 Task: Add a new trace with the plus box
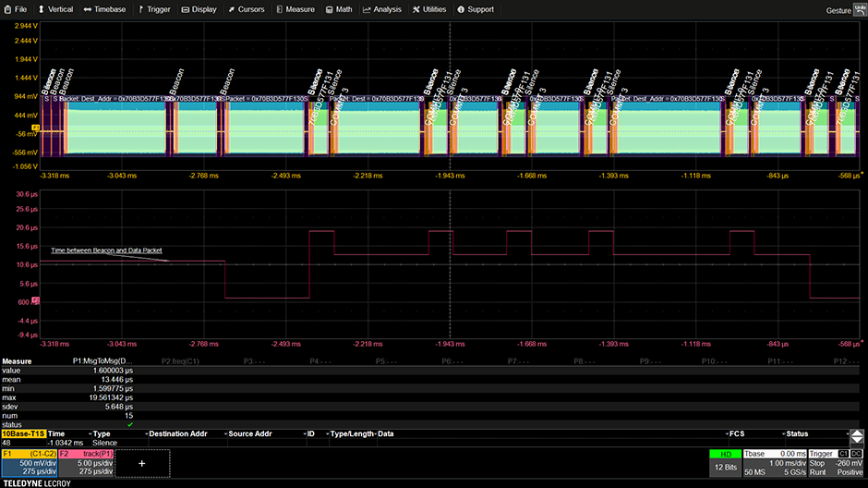pyautogui.click(x=142, y=462)
